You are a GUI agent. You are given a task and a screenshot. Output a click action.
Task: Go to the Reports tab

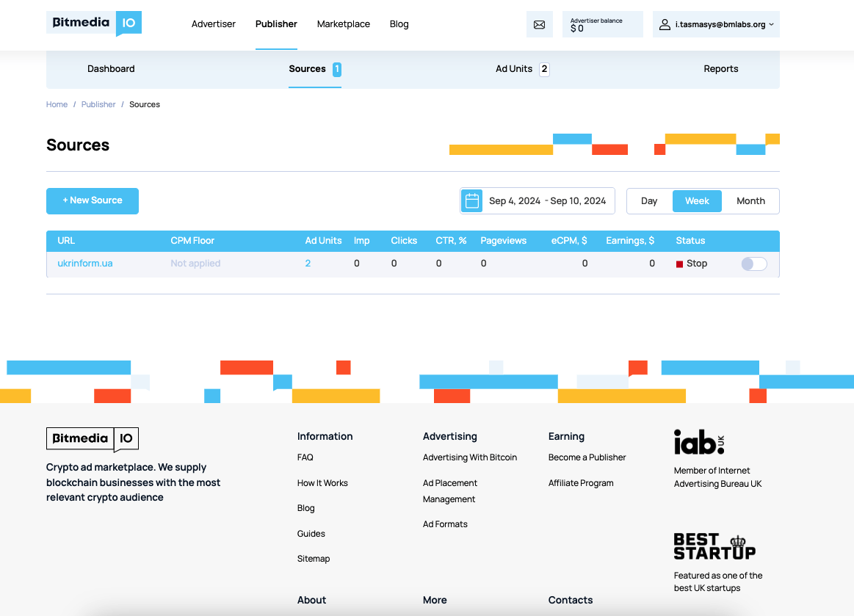720,69
